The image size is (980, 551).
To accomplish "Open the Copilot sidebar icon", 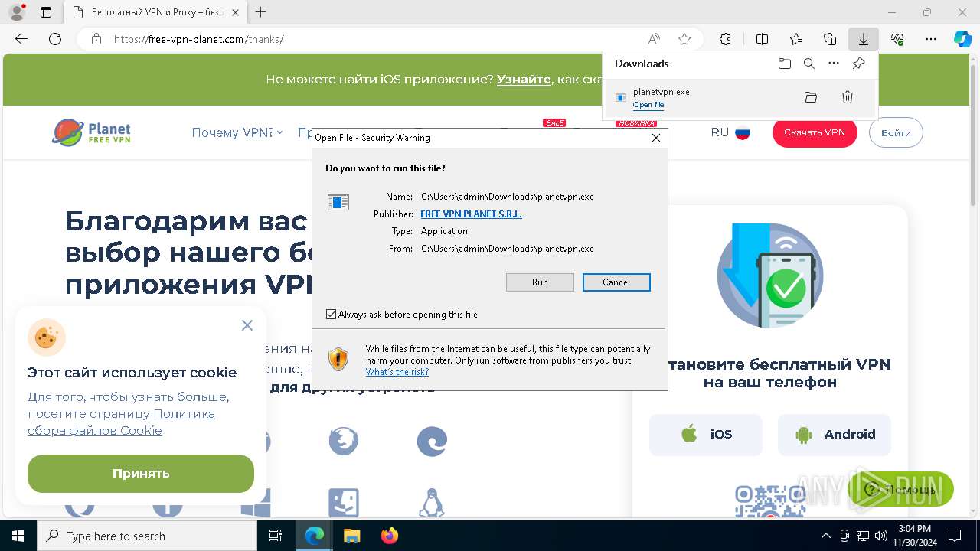I will (x=962, y=39).
